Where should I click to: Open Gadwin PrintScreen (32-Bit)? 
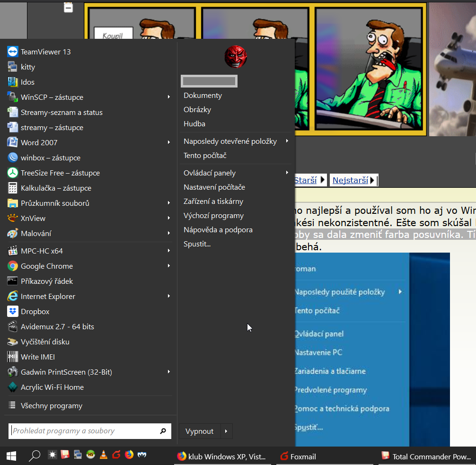[89, 372]
